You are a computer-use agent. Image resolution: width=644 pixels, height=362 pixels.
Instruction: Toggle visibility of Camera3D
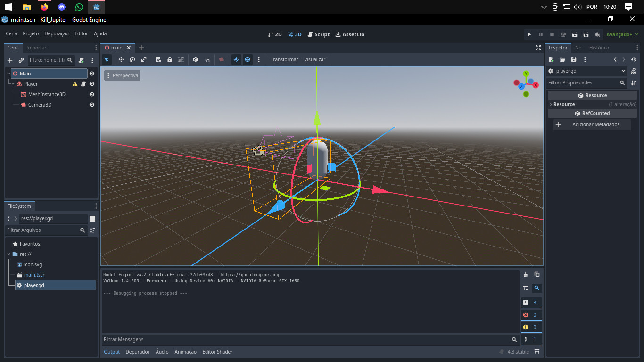(x=92, y=105)
